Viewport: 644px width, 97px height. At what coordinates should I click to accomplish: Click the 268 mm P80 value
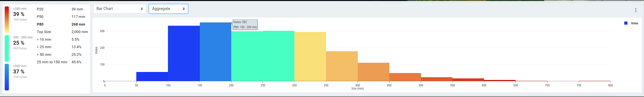coord(78,24)
